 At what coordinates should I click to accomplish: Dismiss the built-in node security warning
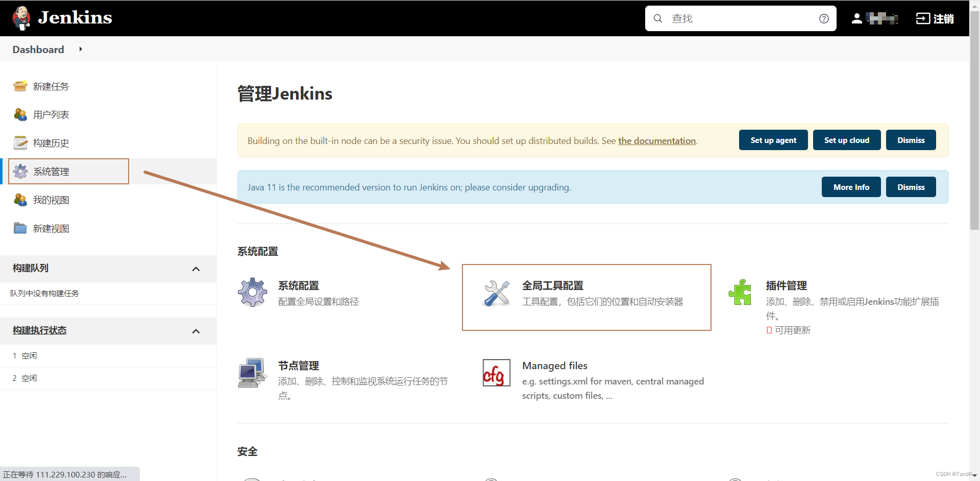tap(911, 140)
